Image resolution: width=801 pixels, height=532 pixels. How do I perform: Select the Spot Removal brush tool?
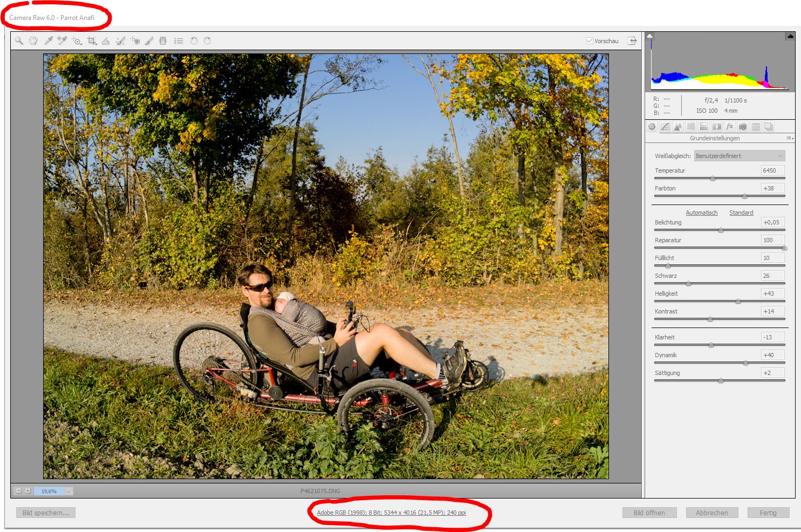tap(120, 40)
